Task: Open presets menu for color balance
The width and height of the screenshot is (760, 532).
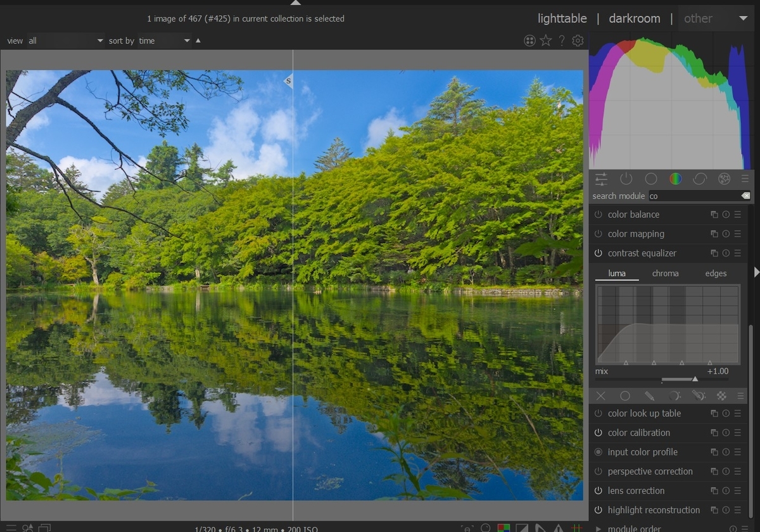Action: point(738,215)
